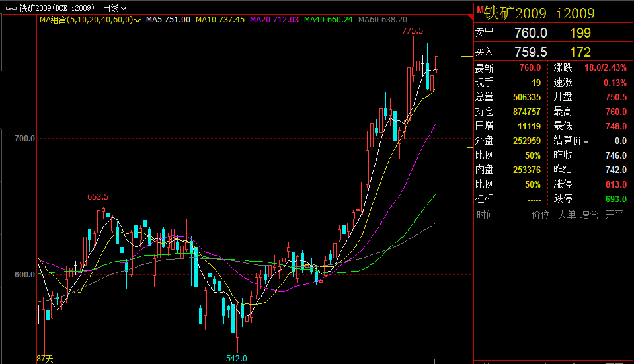
Task: Select the 铁矿2009(DCE i2009) chart title
Action: (57, 8)
